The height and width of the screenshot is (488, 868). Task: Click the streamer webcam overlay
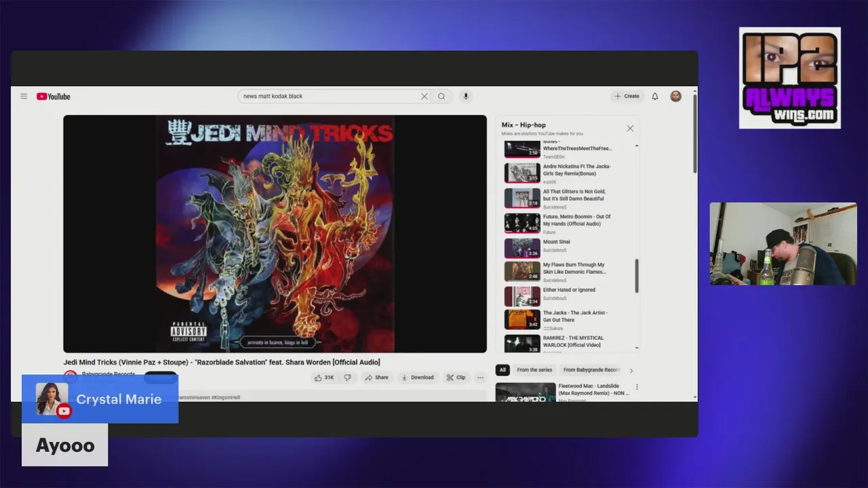click(x=783, y=243)
